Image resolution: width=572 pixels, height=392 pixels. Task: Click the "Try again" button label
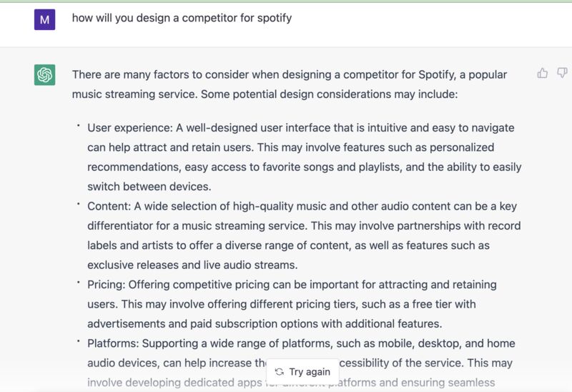click(310, 371)
